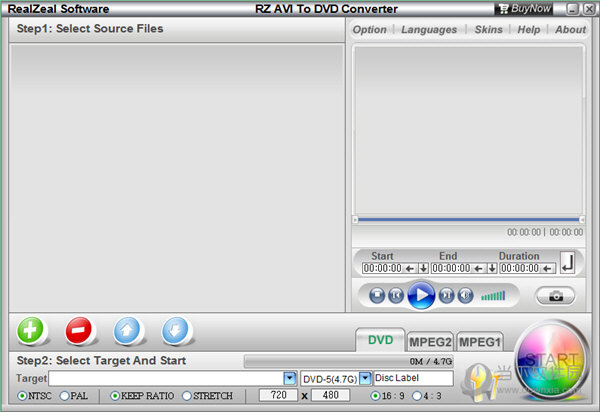This screenshot has height=412, width=600.
Task: Close the converter window
Action: click(x=589, y=9)
